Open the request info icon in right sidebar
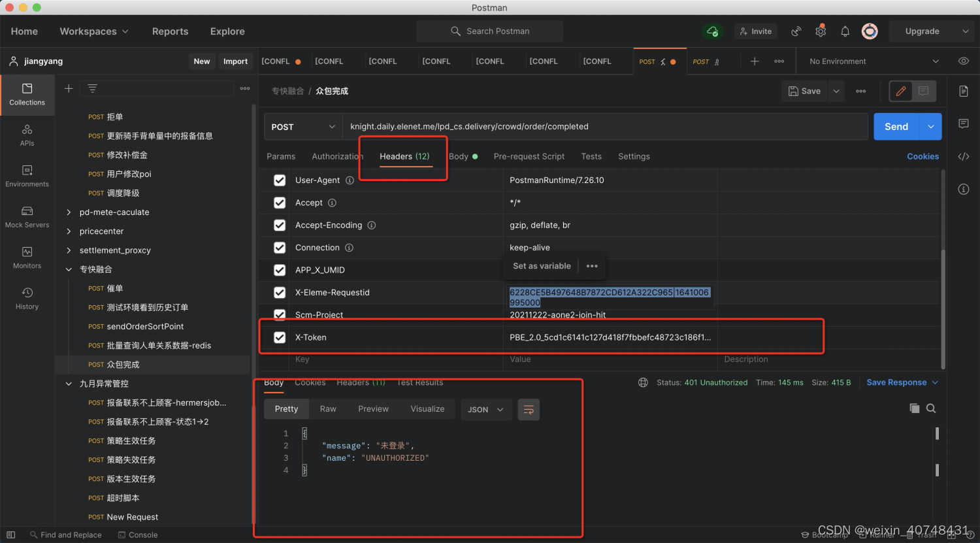 [x=964, y=189]
